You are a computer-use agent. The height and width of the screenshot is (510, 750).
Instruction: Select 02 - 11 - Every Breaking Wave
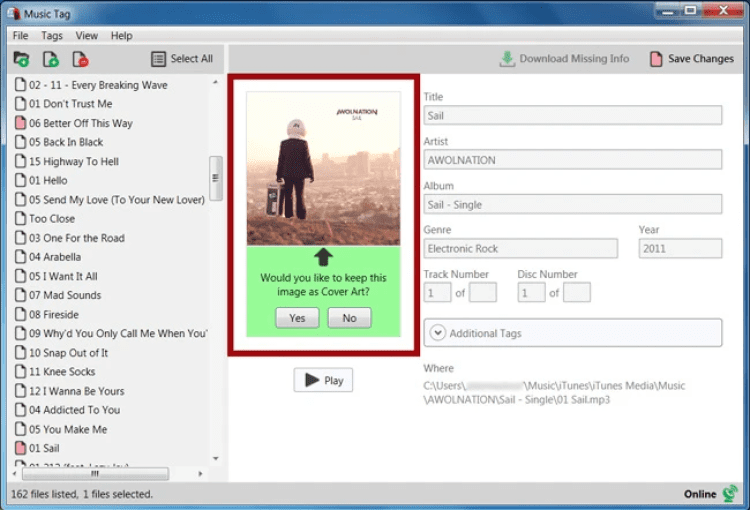click(98, 85)
